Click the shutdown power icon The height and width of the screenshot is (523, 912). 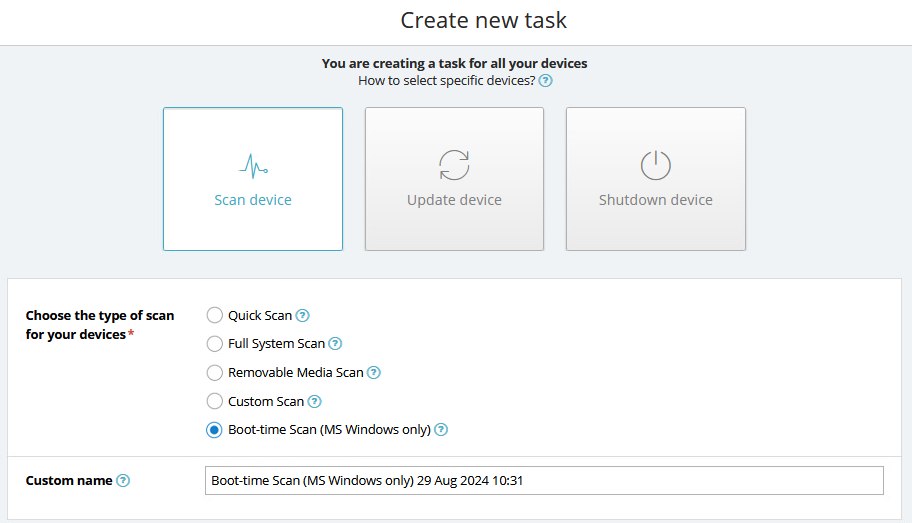[656, 165]
